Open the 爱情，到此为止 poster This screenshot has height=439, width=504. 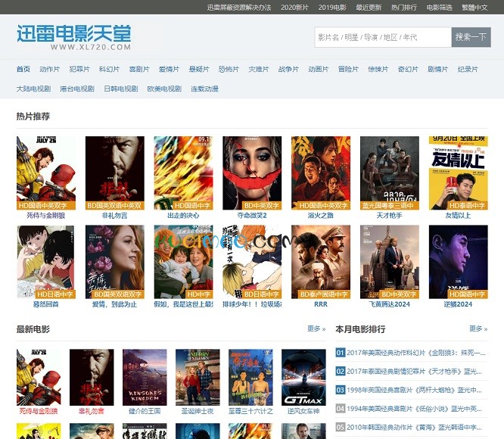[115, 262]
